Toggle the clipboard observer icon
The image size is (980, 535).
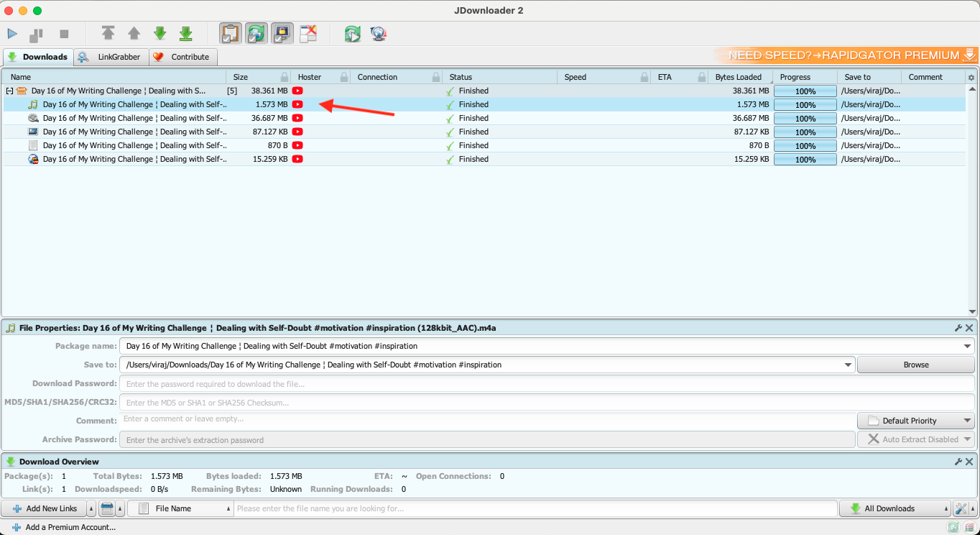pos(230,33)
